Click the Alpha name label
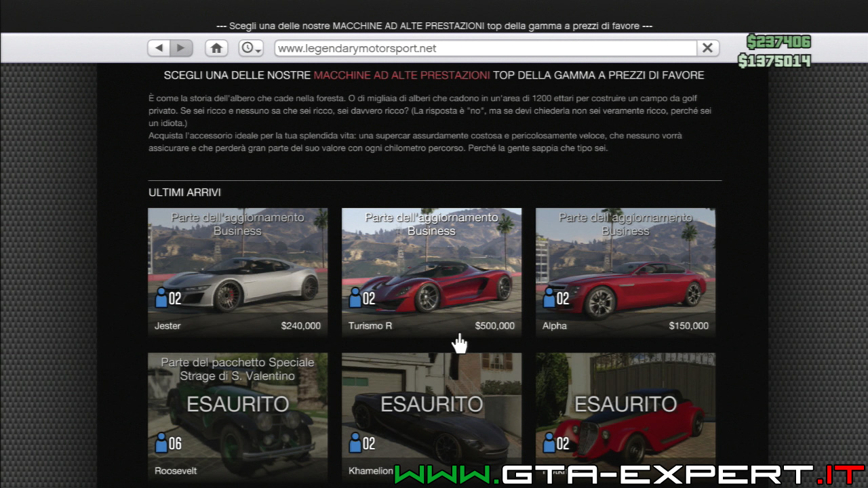 [x=555, y=326]
